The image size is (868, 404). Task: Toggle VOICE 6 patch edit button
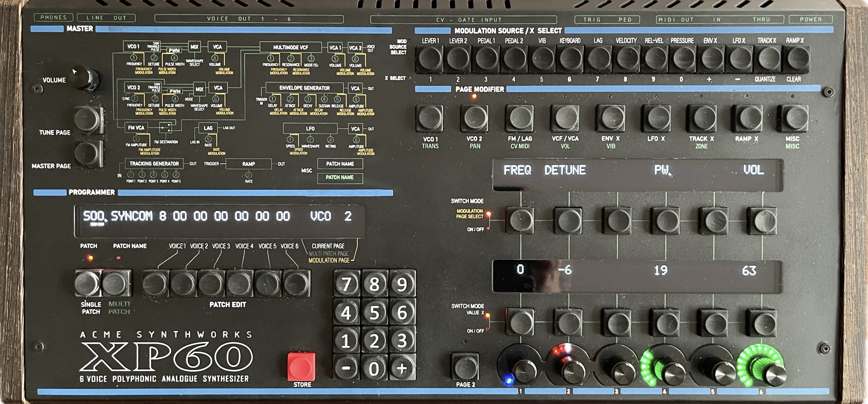click(x=297, y=283)
